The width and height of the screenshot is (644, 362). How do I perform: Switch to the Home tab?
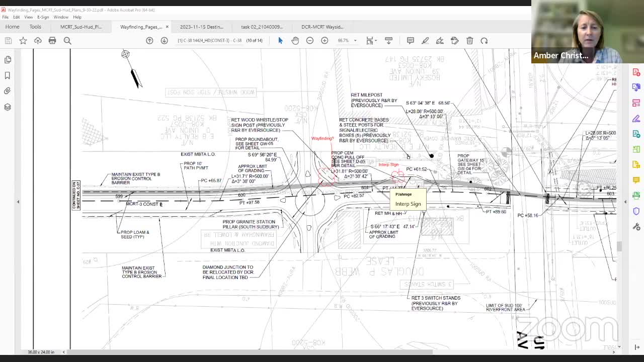[12, 27]
